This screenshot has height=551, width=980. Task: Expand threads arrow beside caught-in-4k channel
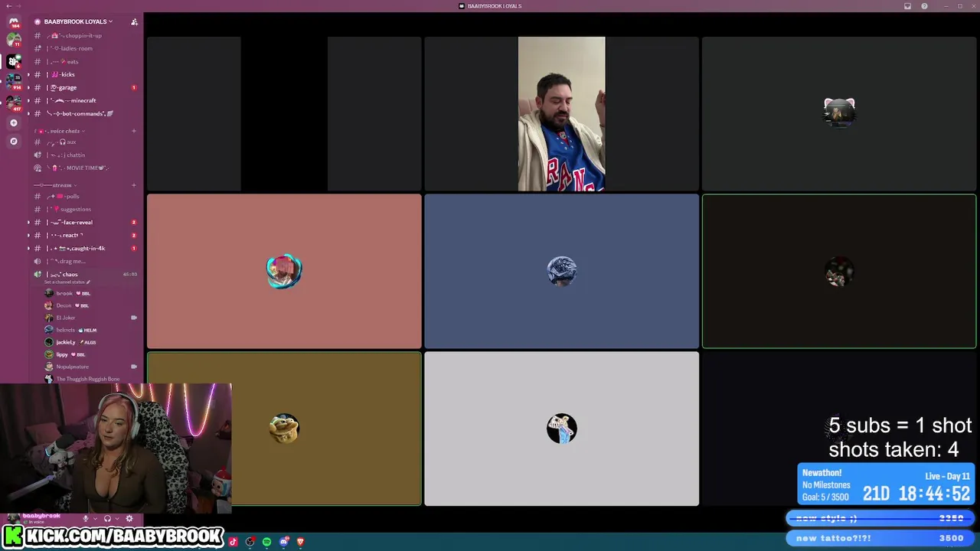coord(29,248)
